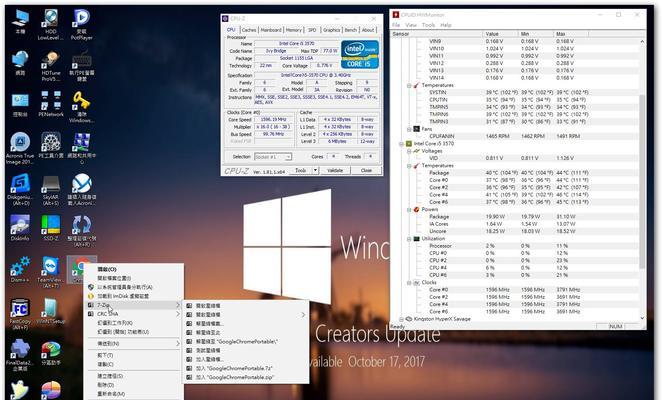Image resolution: width=662 pixels, height=400 pixels.
Task: Collapse the Voltages node above VID
Action: pyautogui.click(x=409, y=151)
